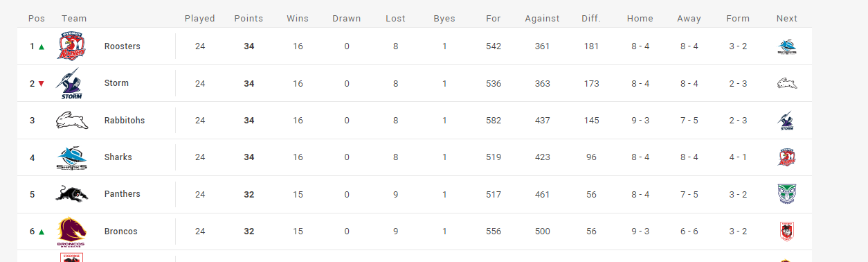Click the Form column header
Screen dimensions: 868x262
[738, 19]
